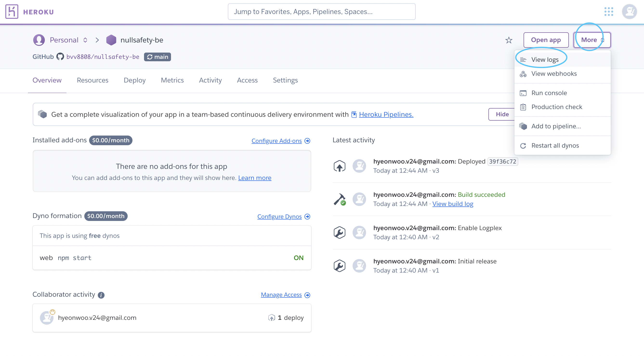
Task: Click the collaborator activity info icon
Action: click(x=101, y=295)
